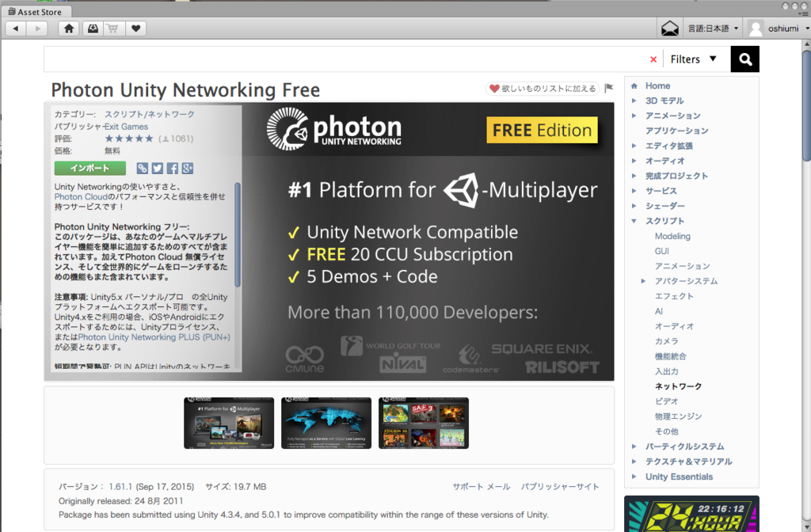Expand the テクスチャ＆マテリアル category
This screenshot has width=811, height=532.
pyautogui.click(x=634, y=462)
